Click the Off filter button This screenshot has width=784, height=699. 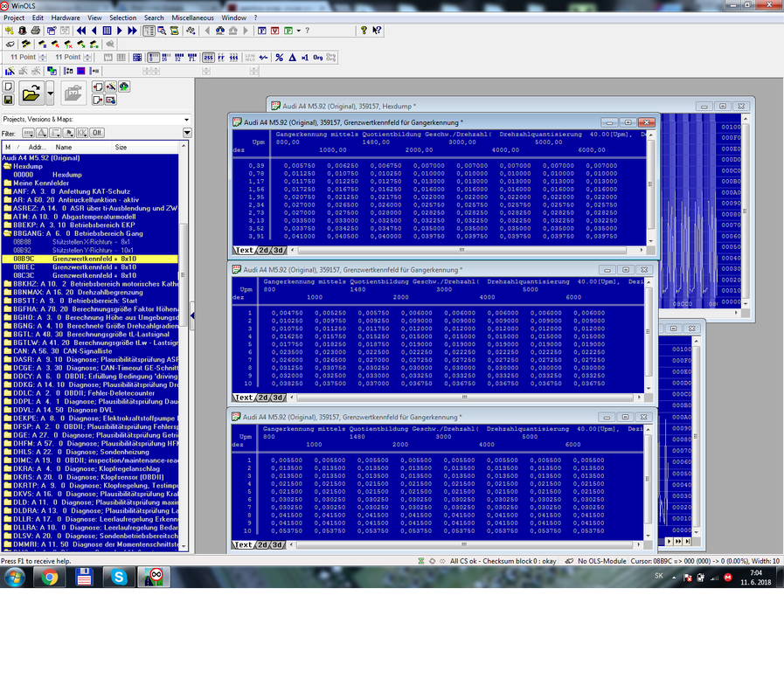click(97, 133)
